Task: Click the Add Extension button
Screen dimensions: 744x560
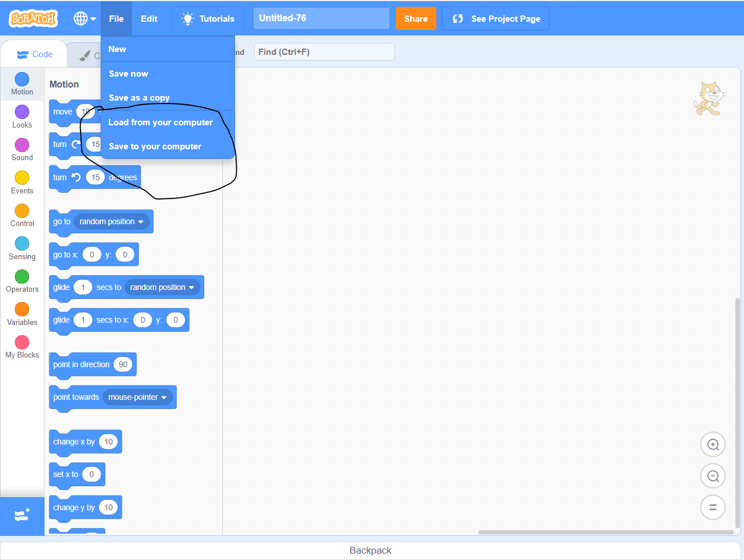Action: 22,516
